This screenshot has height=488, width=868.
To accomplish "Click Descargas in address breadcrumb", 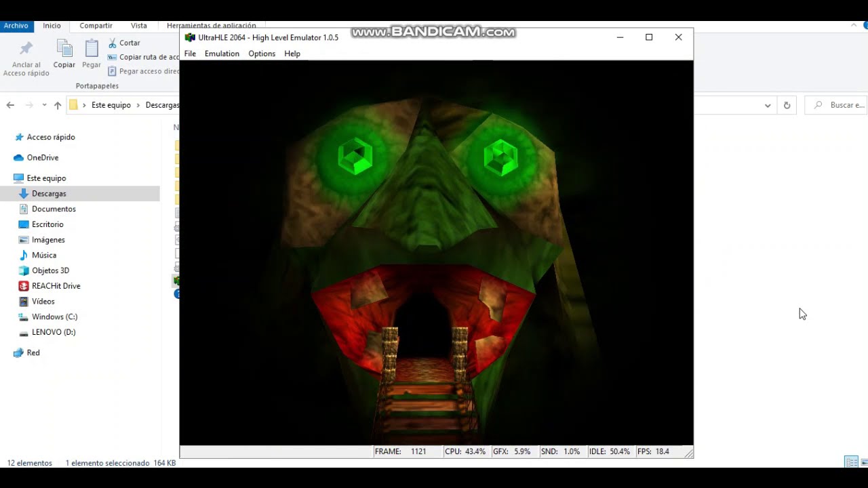I will pyautogui.click(x=162, y=105).
